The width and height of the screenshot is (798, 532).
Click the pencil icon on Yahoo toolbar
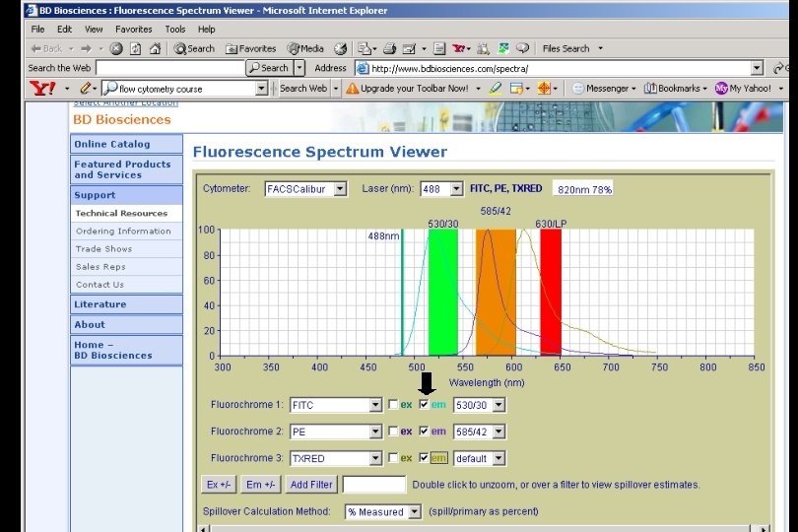pos(86,89)
